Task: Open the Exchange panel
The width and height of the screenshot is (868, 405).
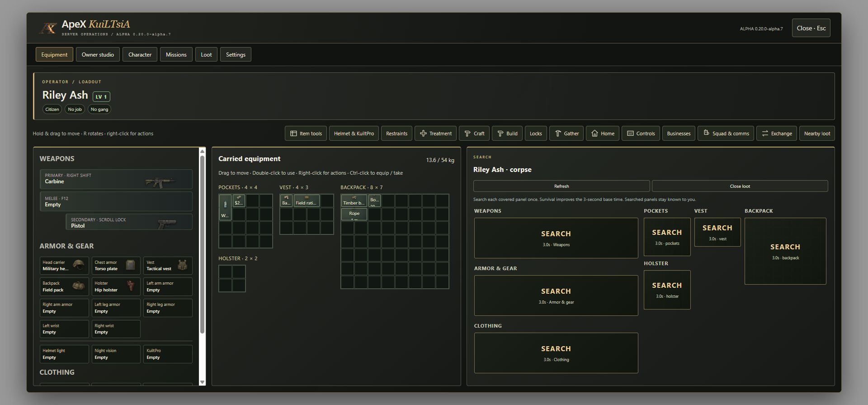Action: point(777,133)
